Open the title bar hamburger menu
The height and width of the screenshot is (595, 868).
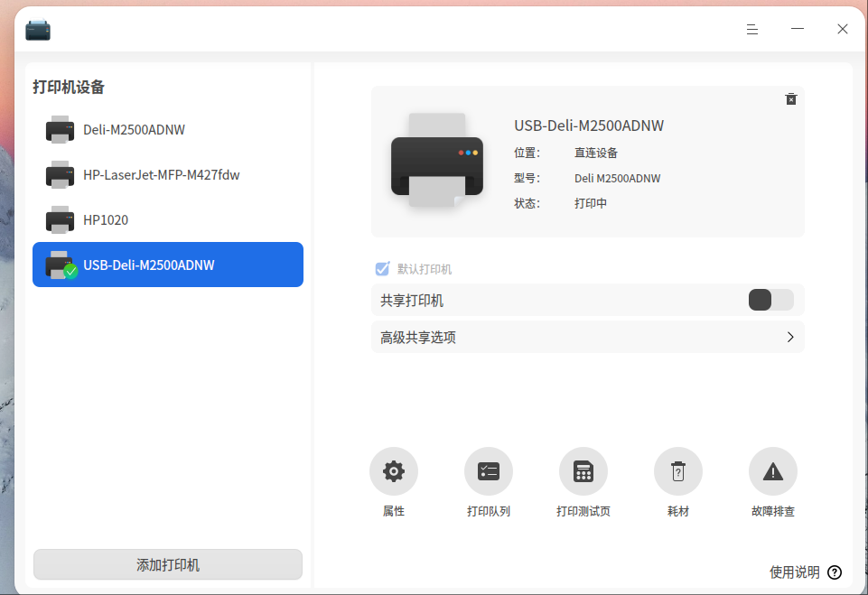tap(751, 29)
